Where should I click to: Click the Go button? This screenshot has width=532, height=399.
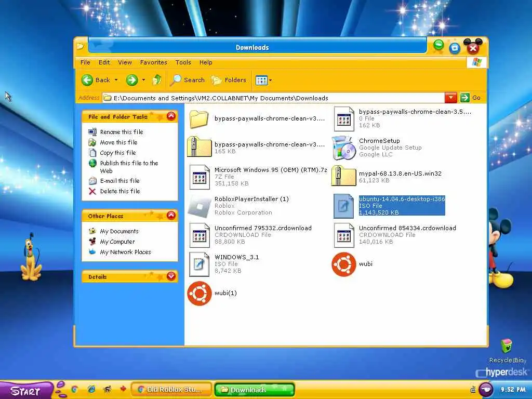[x=471, y=98]
